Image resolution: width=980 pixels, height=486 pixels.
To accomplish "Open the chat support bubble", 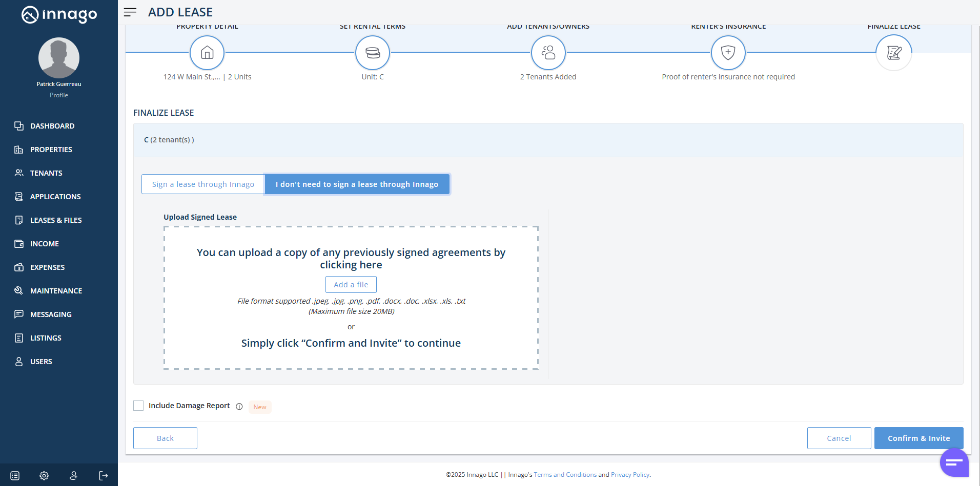I will pos(954,462).
